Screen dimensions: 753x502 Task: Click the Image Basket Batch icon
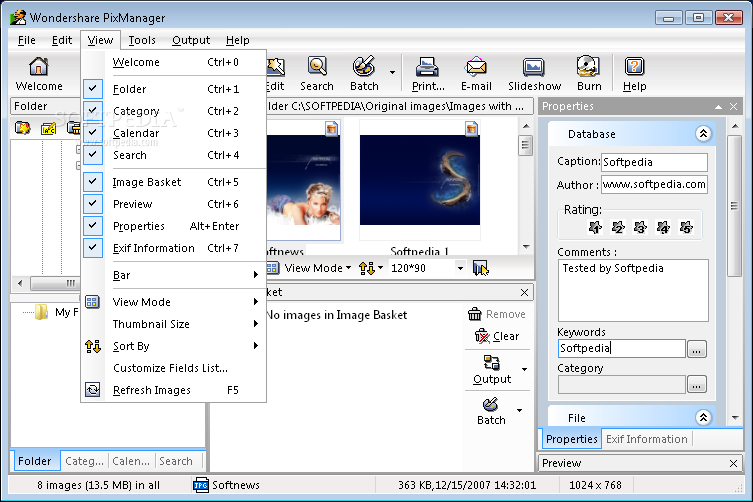pos(490,404)
